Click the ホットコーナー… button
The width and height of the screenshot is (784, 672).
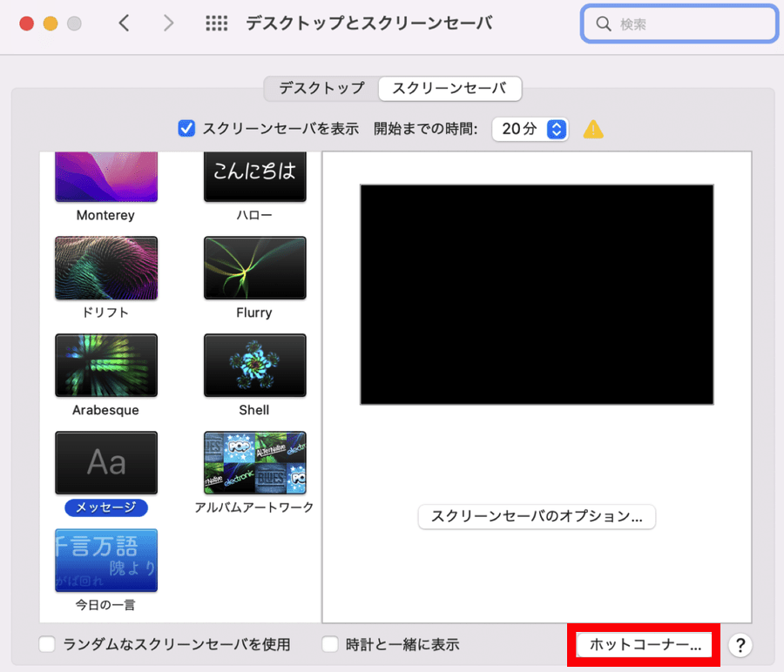click(645, 644)
